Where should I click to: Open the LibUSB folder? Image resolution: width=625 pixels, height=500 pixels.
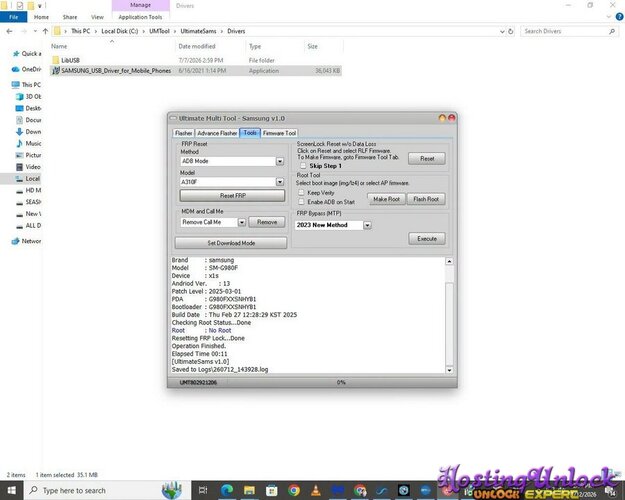pyautogui.click(x=70, y=60)
